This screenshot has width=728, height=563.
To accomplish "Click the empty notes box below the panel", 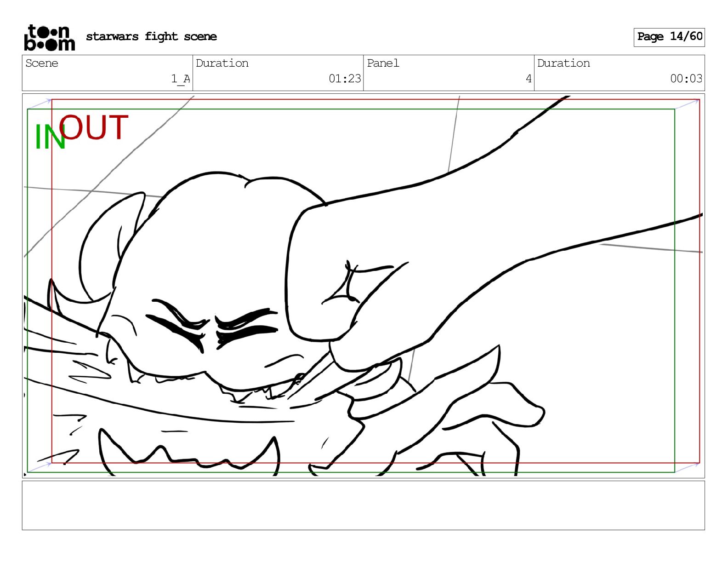I will [x=363, y=506].
